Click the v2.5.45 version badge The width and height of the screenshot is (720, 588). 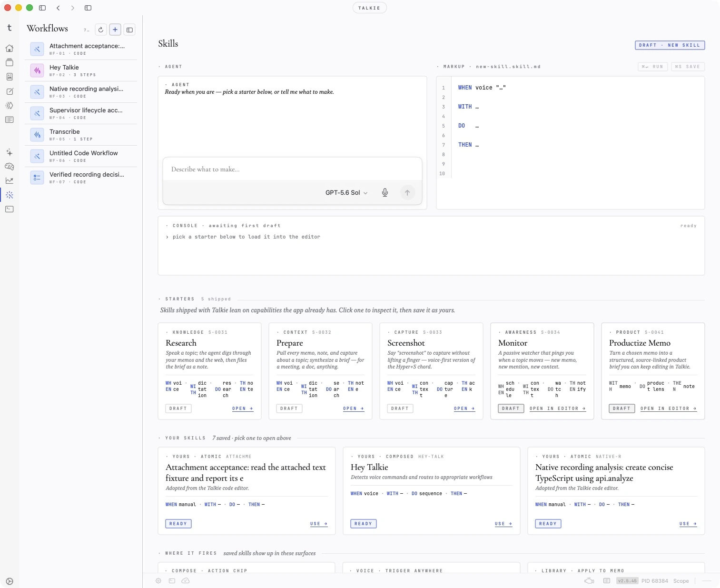[627, 581]
